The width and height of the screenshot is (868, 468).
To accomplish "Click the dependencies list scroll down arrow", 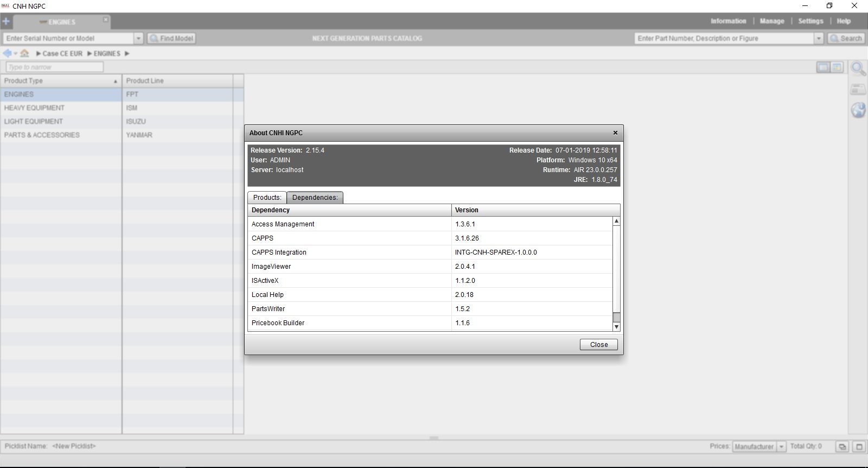I will (x=616, y=327).
